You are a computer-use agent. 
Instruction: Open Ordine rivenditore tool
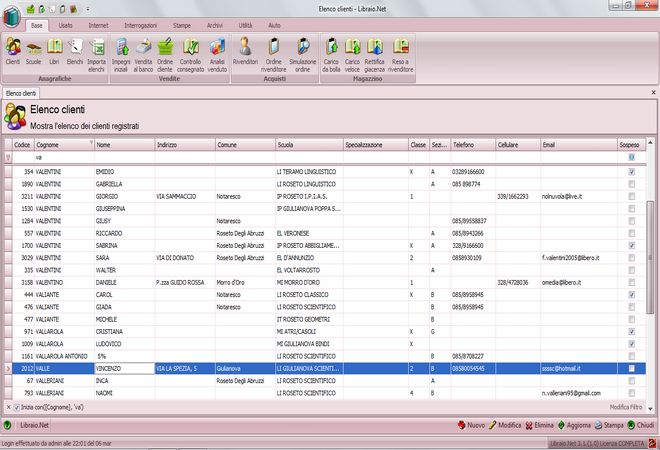[x=274, y=55]
